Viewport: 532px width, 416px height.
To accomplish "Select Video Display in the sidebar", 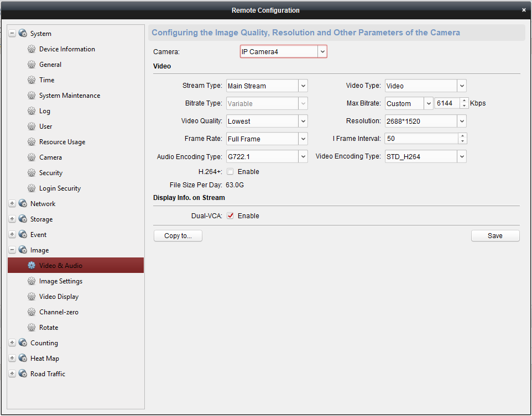I will (x=59, y=297).
